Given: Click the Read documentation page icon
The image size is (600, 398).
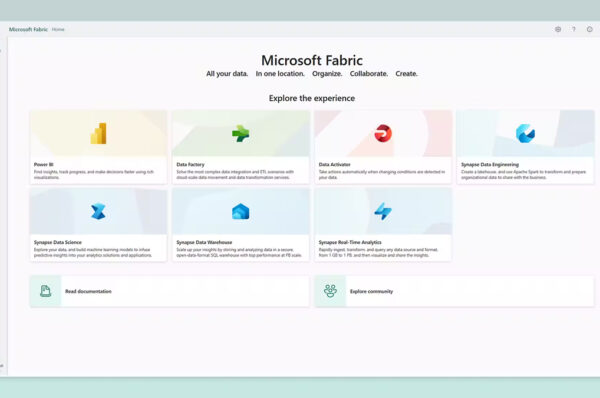Looking at the screenshot, I should click(x=46, y=291).
